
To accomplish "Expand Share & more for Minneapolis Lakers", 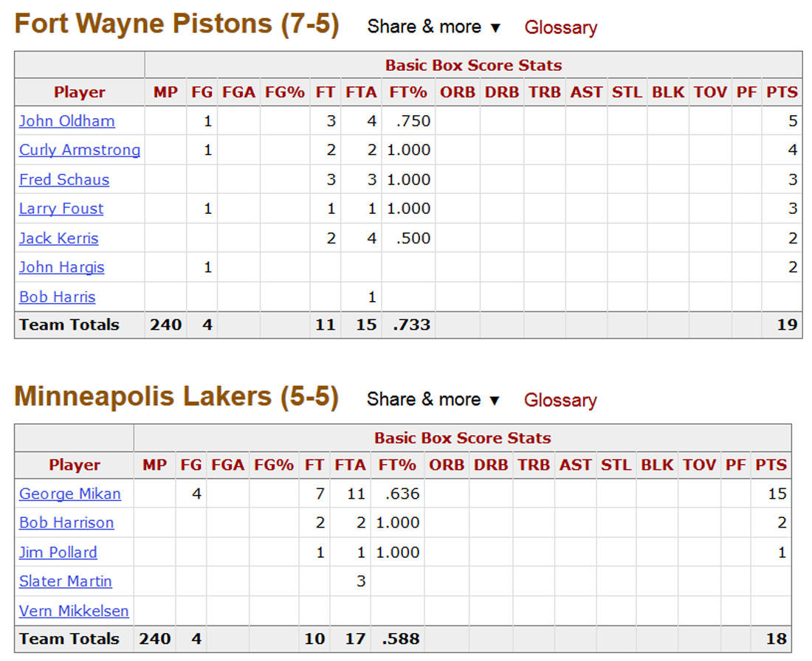I will 434,400.
